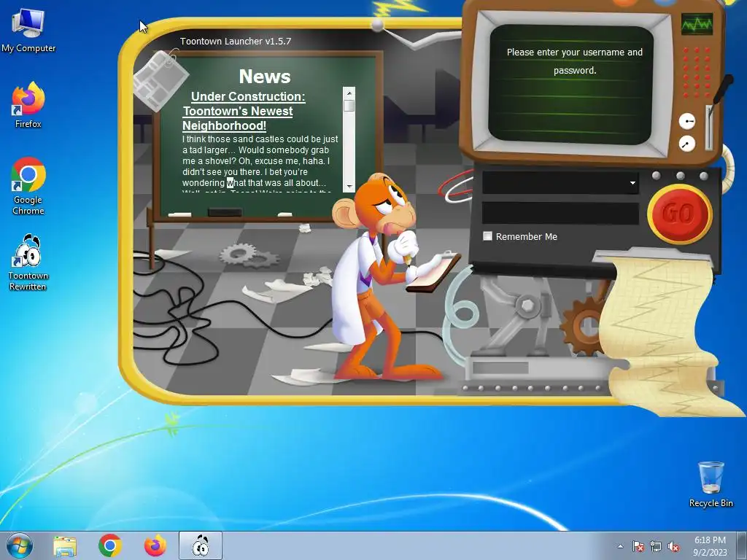Viewport: 747px width, 560px height.
Task: Click the red GO button
Action: tap(680, 213)
